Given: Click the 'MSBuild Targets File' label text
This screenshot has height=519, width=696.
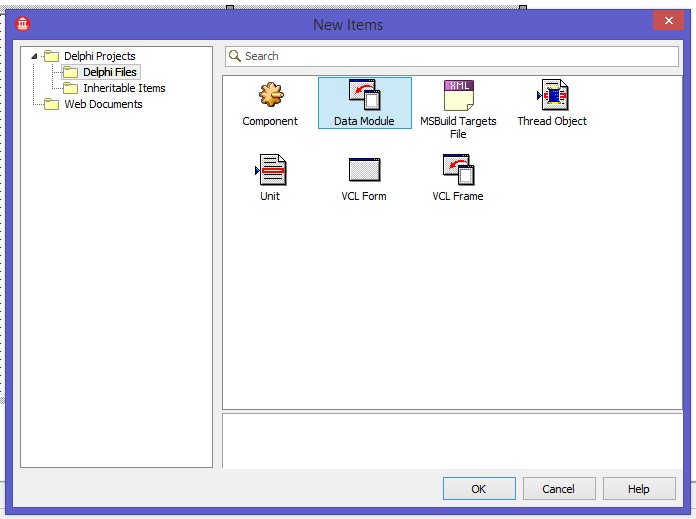Looking at the screenshot, I should click(459, 127).
